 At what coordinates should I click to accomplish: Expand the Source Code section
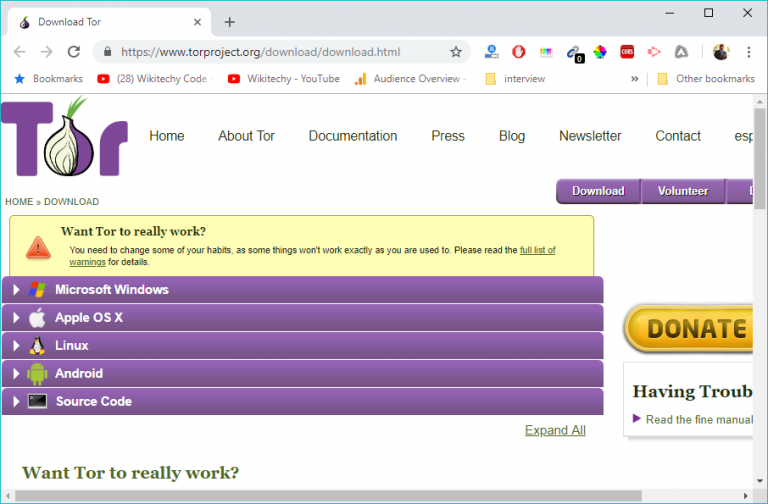pyautogui.click(x=93, y=402)
